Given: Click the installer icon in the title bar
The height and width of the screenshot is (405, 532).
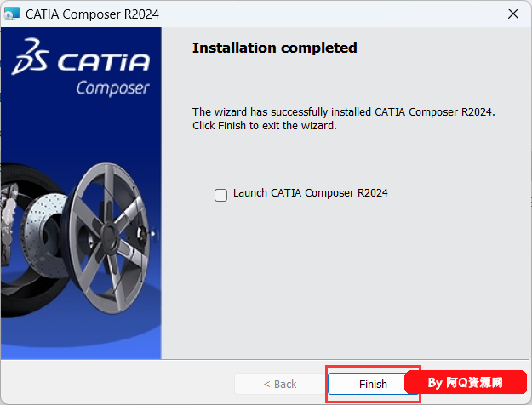Looking at the screenshot, I should (11, 14).
